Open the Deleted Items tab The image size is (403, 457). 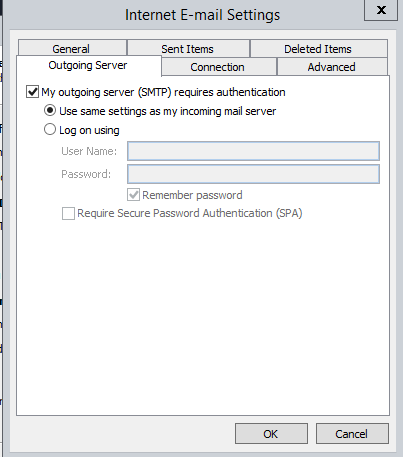click(x=319, y=48)
